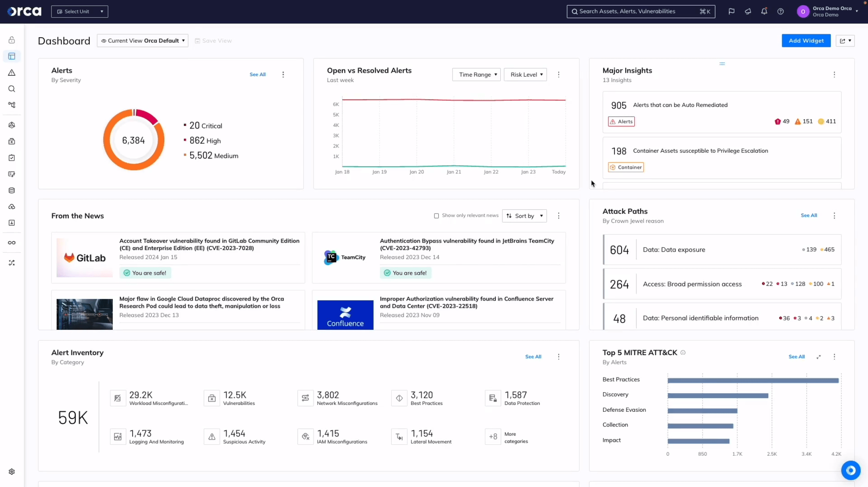Image resolution: width=868 pixels, height=487 pixels.
Task: Enable the Show only relevant news checkbox
Action: pos(436,216)
